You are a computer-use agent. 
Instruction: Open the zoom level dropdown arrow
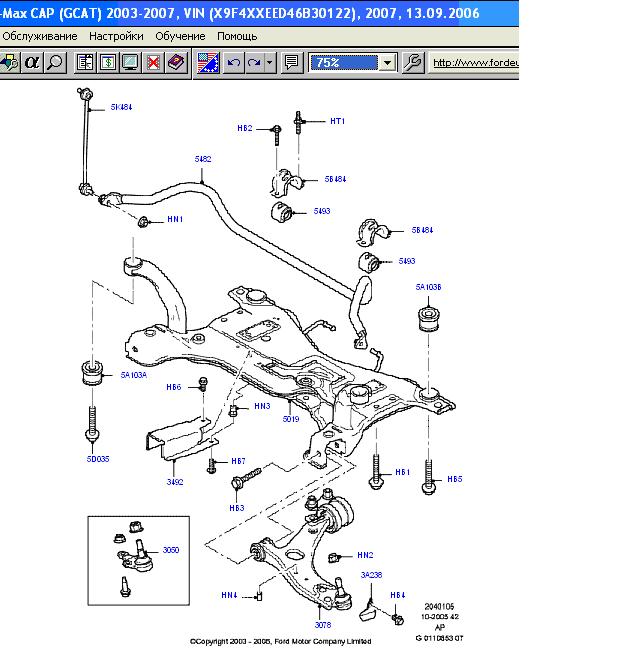(387, 63)
